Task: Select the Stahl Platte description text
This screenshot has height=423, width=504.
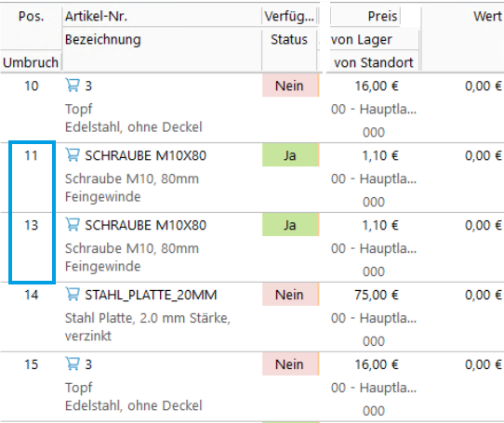Action: [148, 327]
